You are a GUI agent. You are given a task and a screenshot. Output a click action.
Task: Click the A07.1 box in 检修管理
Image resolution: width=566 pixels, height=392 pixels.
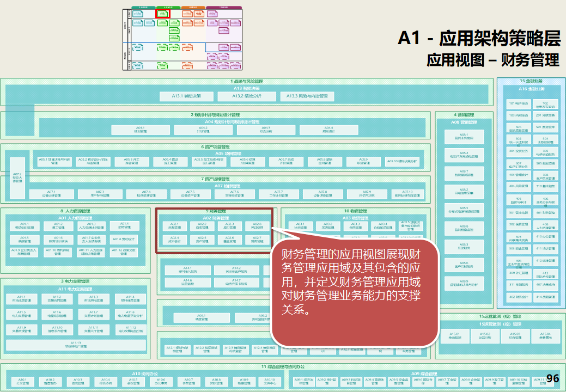(x=52, y=194)
